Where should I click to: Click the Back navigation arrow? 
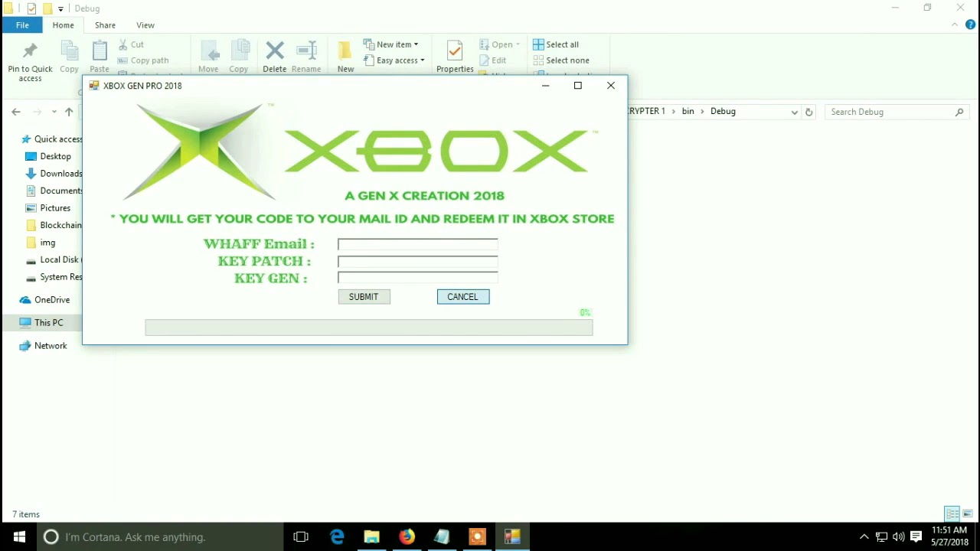[x=16, y=112]
